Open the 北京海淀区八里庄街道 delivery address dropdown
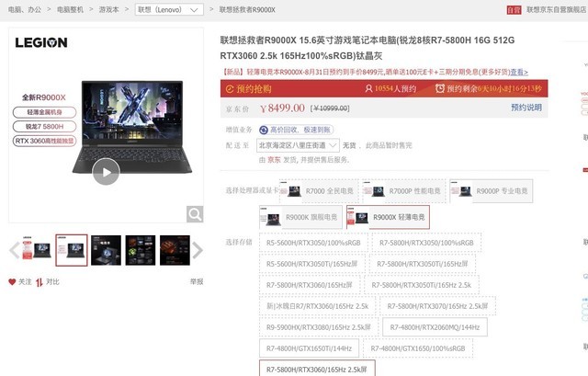This screenshot has height=376, width=588. (x=298, y=145)
